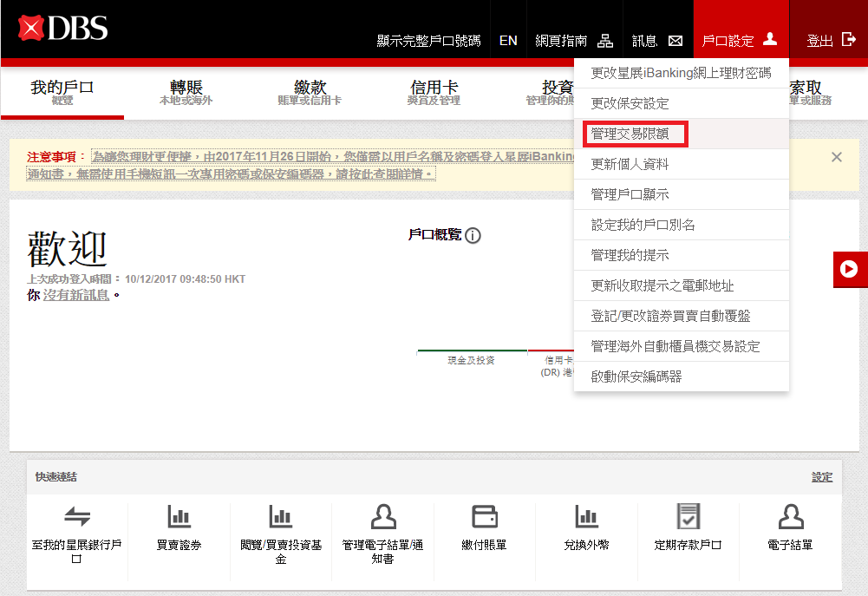Open the 戶口設定 dropdown menu

point(740,40)
